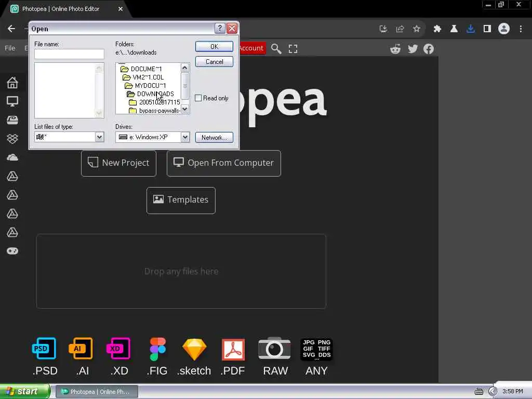This screenshot has width=532, height=399.
Task: Click the .sketch diamond format icon
Action: click(194, 349)
